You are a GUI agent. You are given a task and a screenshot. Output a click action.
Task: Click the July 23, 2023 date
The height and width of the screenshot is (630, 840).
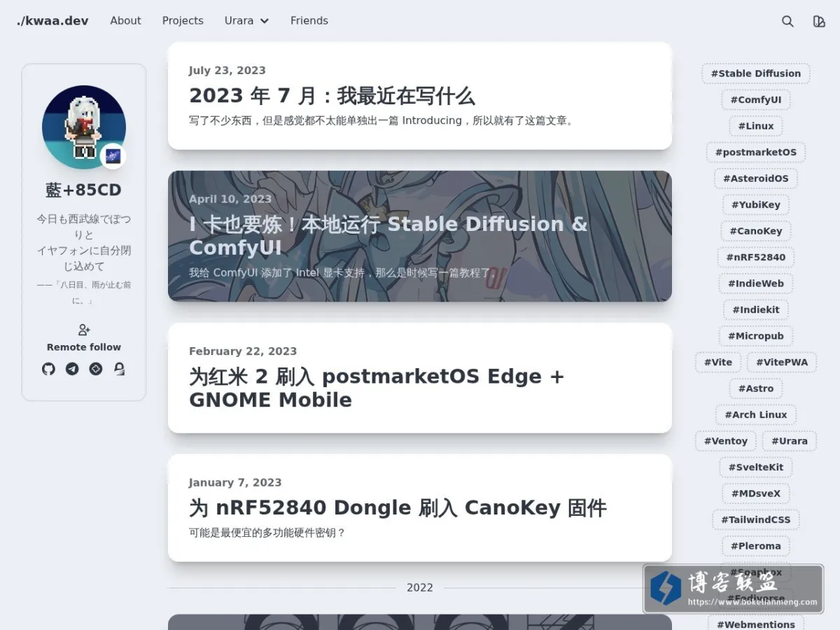(227, 71)
